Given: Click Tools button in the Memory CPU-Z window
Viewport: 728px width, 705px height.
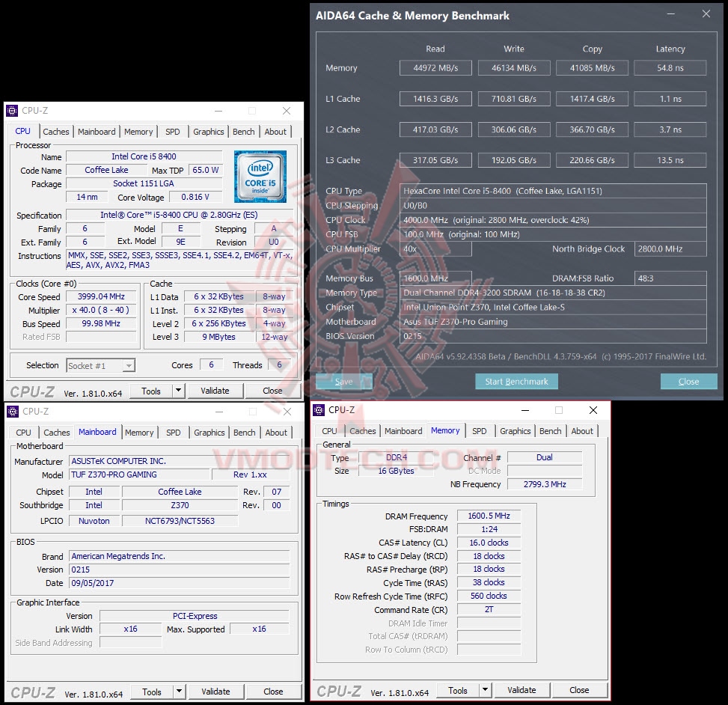Looking at the screenshot, I should click(x=458, y=690).
